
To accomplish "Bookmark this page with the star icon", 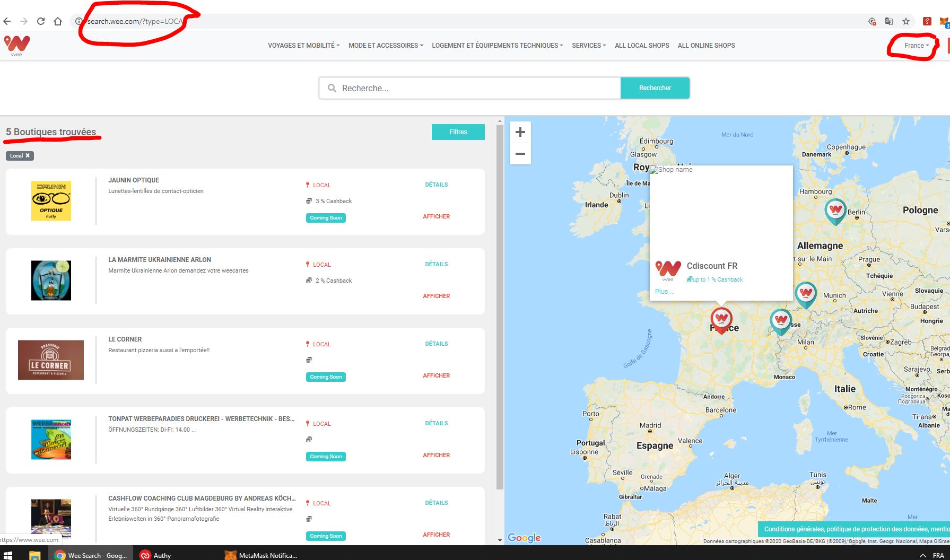I will pyautogui.click(x=906, y=21).
